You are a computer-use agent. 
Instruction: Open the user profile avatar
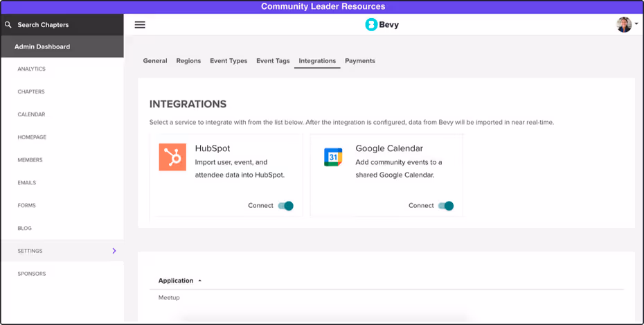pos(624,25)
